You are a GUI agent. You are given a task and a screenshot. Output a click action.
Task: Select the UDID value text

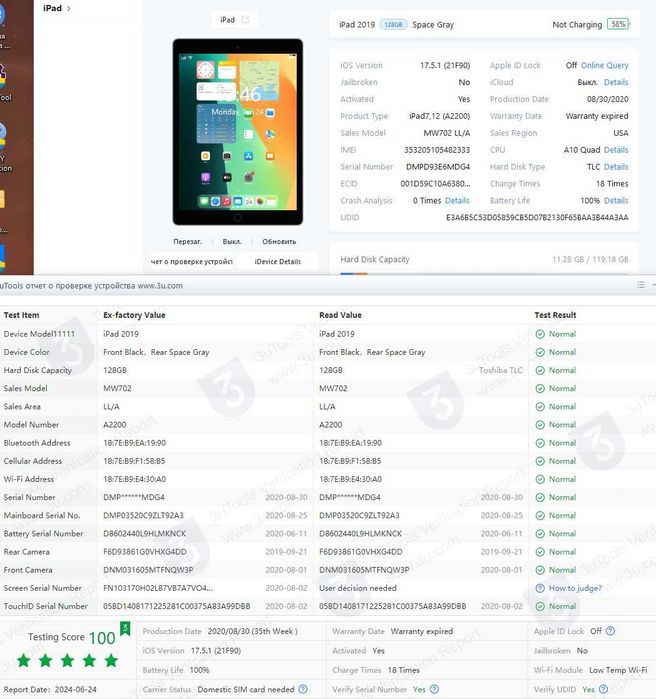pos(537,218)
